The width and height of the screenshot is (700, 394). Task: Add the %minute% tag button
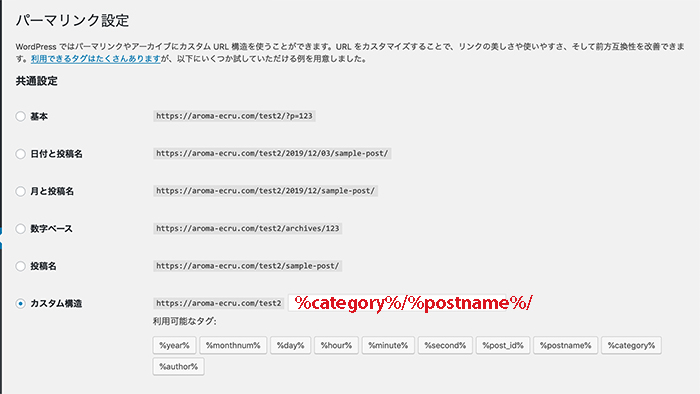tap(388, 345)
